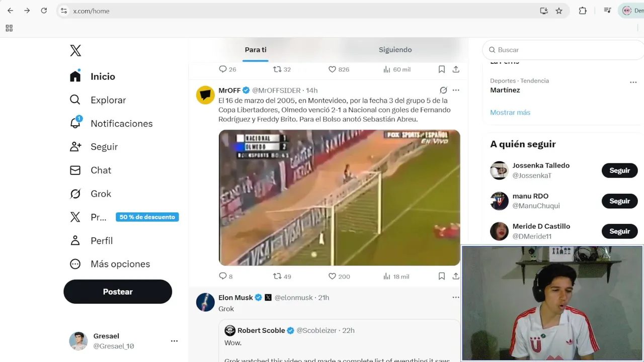Follow Jossenka Talledo

tap(619, 170)
